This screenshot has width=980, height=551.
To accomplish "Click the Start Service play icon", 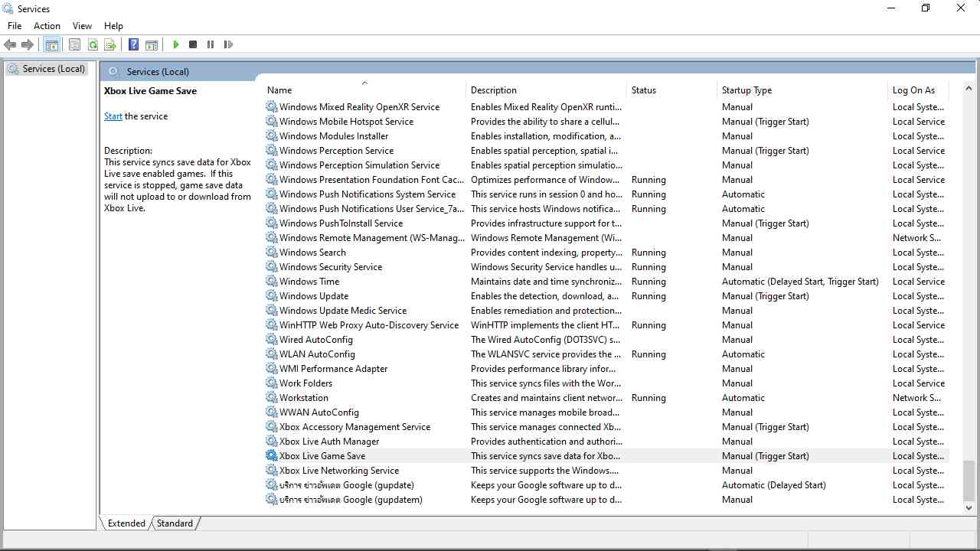I will (x=176, y=44).
